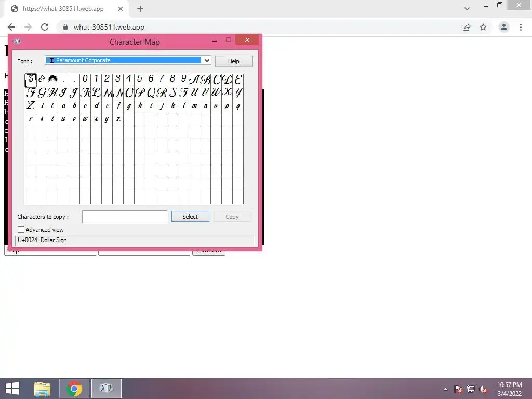Image resolution: width=532 pixels, height=399 pixels.
Task: Select the dollar sign glyph in the character grid
Action: point(31,80)
